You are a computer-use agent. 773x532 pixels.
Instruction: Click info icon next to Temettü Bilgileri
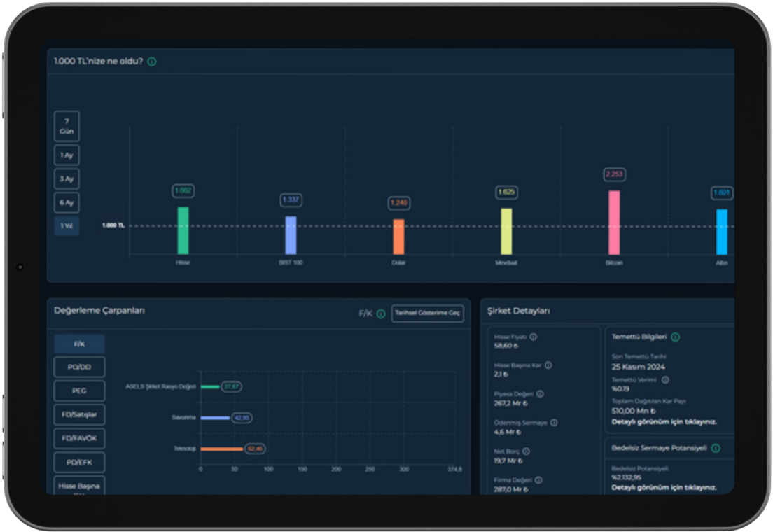(x=675, y=337)
